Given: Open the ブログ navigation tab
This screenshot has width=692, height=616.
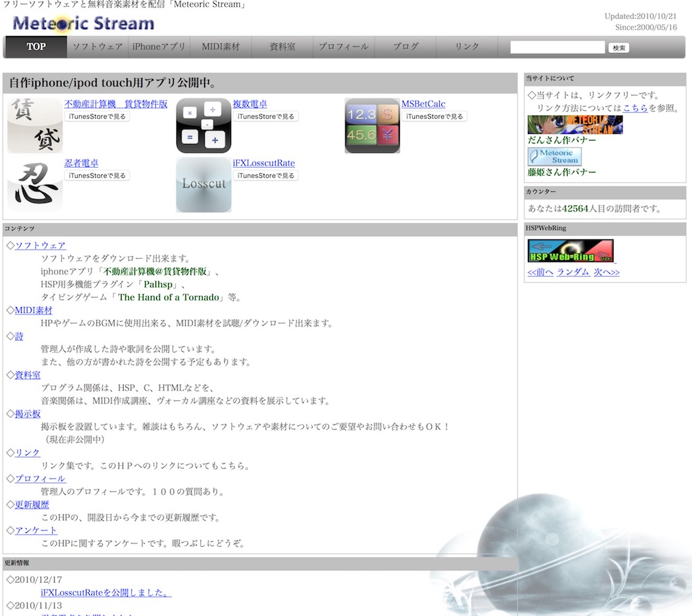Looking at the screenshot, I should coord(405,47).
